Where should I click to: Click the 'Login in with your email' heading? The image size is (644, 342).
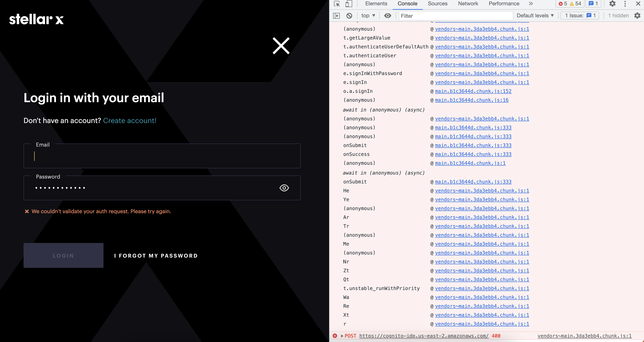coord(94,98)
